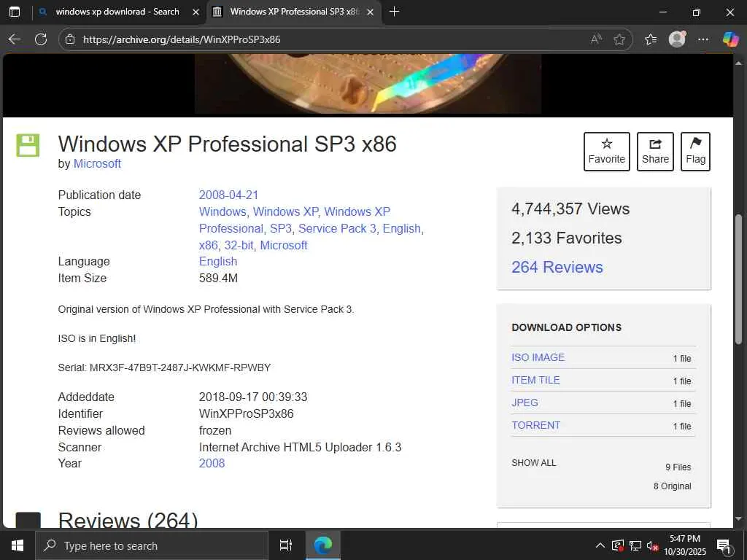The height and width of the screenshot is (560, 747).
Task: Add this page to favorites star
Action: click(x=619, y=39)
